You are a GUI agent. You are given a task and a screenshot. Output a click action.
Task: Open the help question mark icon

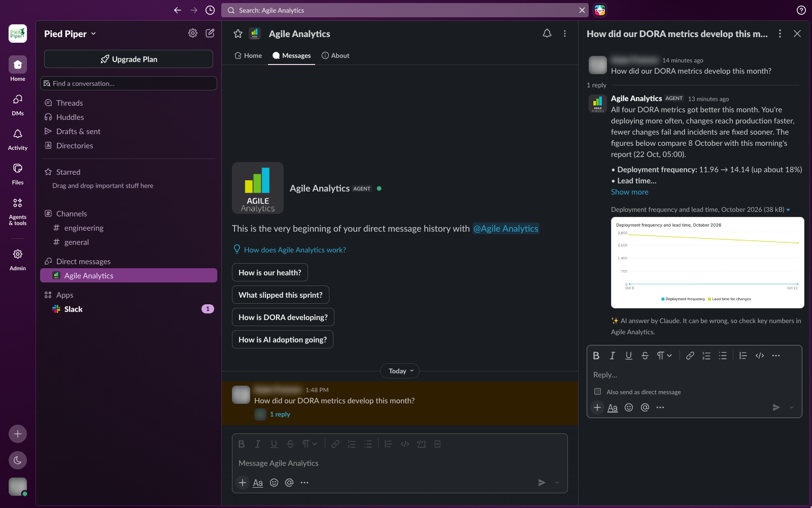[x=801, y=10]
